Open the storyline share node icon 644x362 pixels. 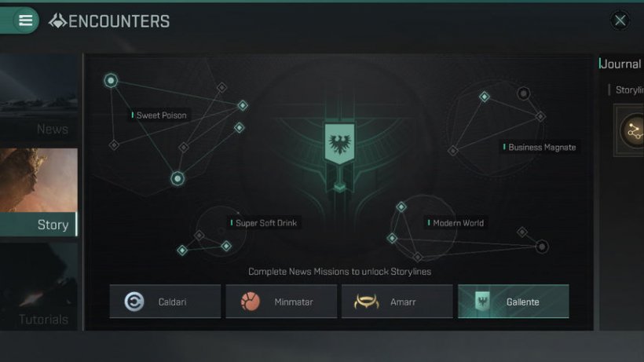pos(634,131)
